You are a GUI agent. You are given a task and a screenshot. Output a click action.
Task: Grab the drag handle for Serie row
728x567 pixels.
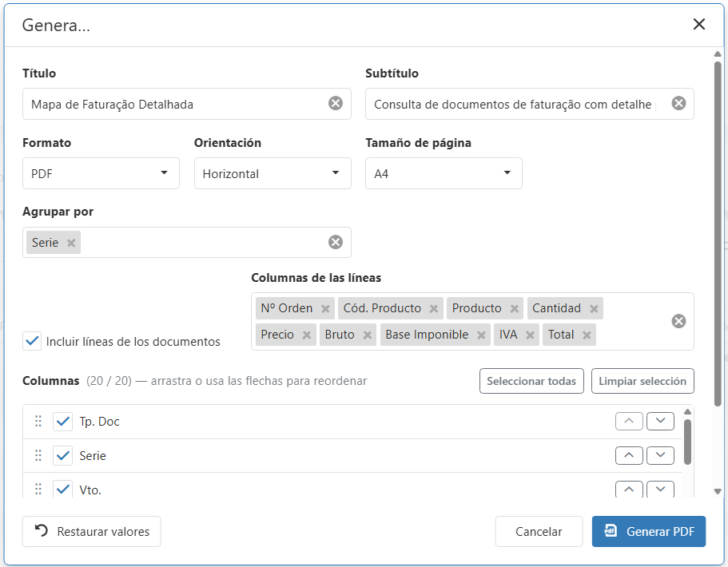[x=38, y=456]
